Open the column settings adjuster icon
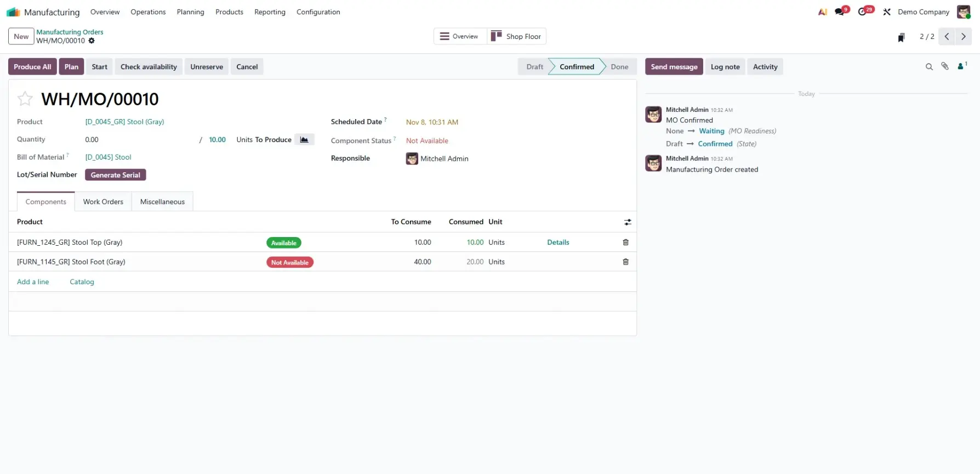The height and width of the screenshot is (474, 980). point(628,222)
